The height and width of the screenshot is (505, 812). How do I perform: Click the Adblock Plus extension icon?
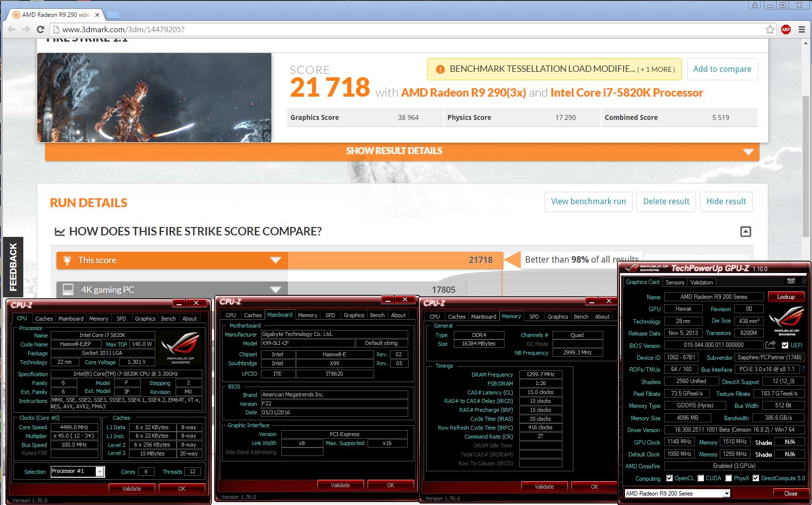click(786, 30)
